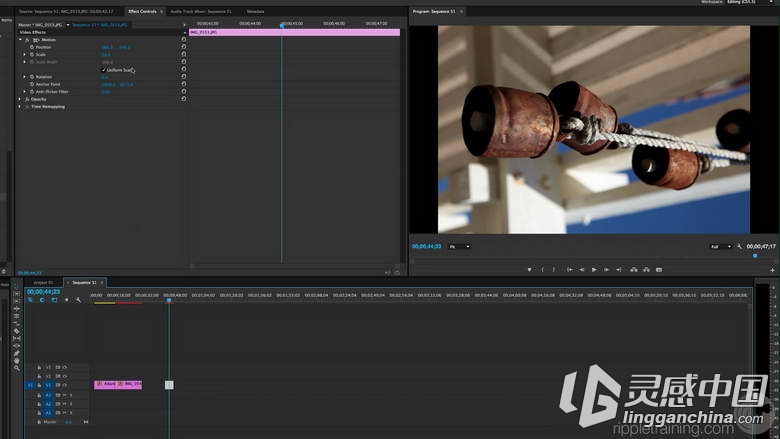
Task: Collapse the Motion effect group
Action: pyautogui.click(x=20, y=40)
